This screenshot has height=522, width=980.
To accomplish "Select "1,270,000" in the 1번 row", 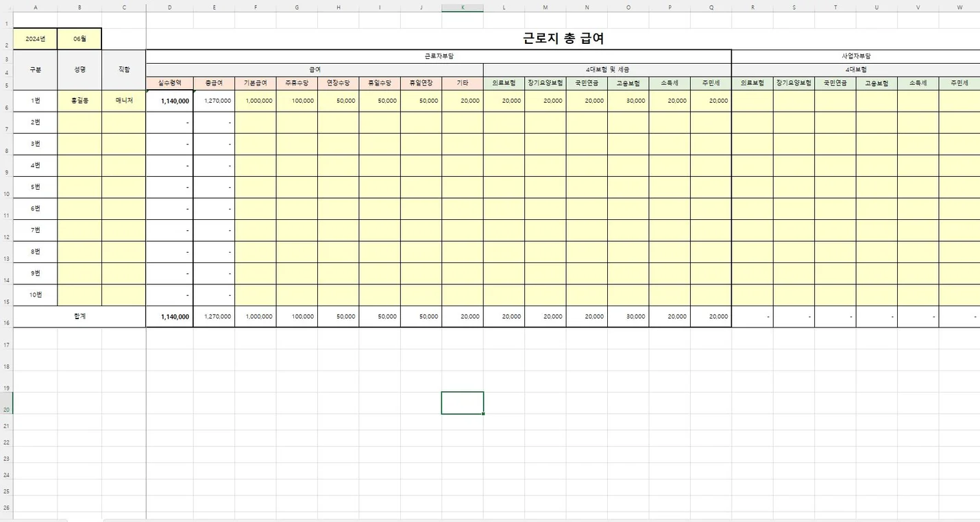I will point(214,101).
